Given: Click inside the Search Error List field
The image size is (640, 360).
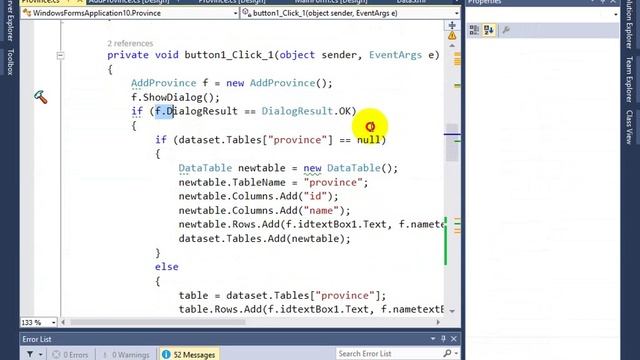Looking at the screenshot, I should click(390, 353).
